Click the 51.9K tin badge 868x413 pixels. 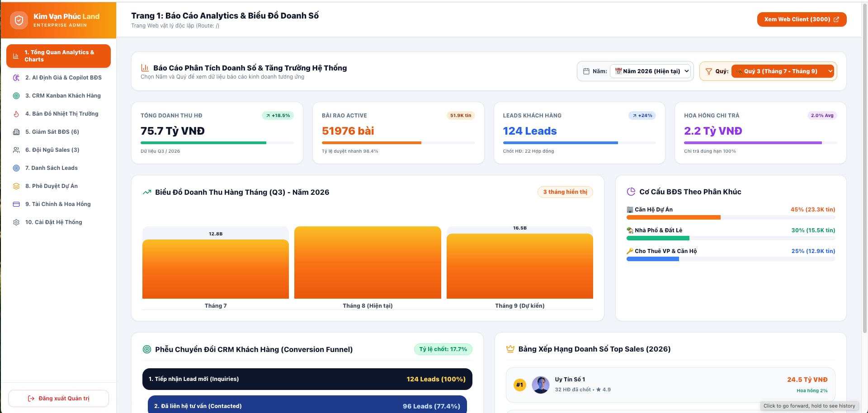coord(461,116)
